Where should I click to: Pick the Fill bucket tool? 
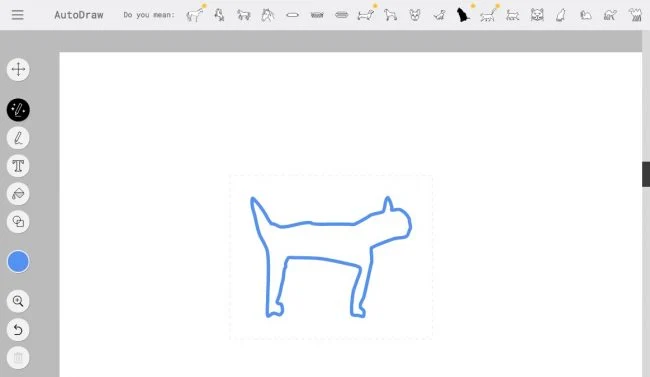tap(18, 194)
